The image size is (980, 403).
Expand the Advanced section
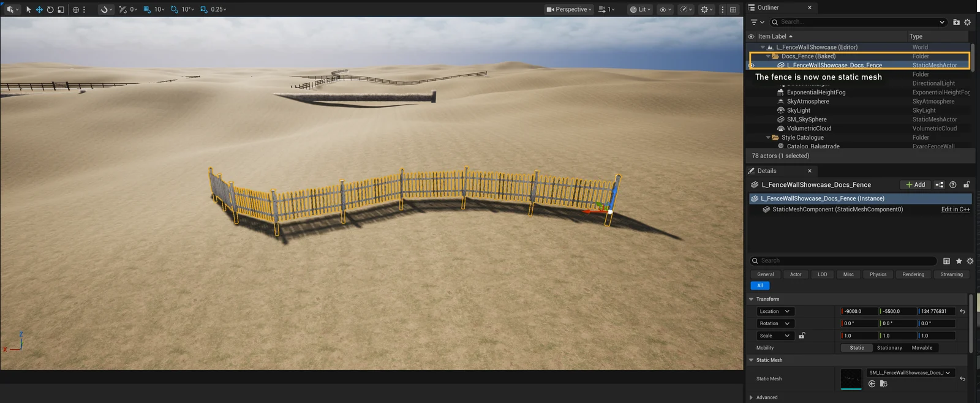(752, 397)
